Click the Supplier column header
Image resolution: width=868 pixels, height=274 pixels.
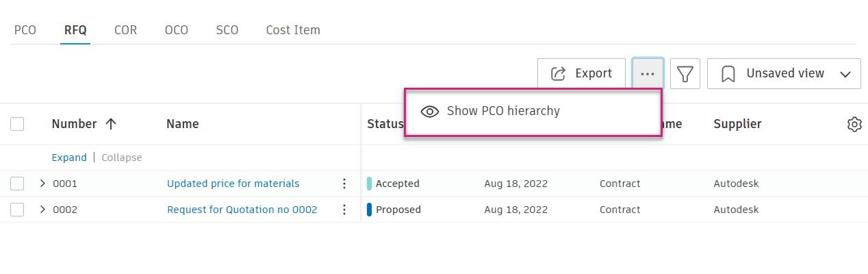point(737,124)
